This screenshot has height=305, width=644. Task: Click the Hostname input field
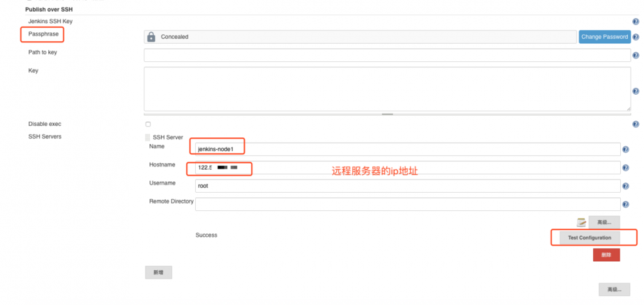click(408, 168)
